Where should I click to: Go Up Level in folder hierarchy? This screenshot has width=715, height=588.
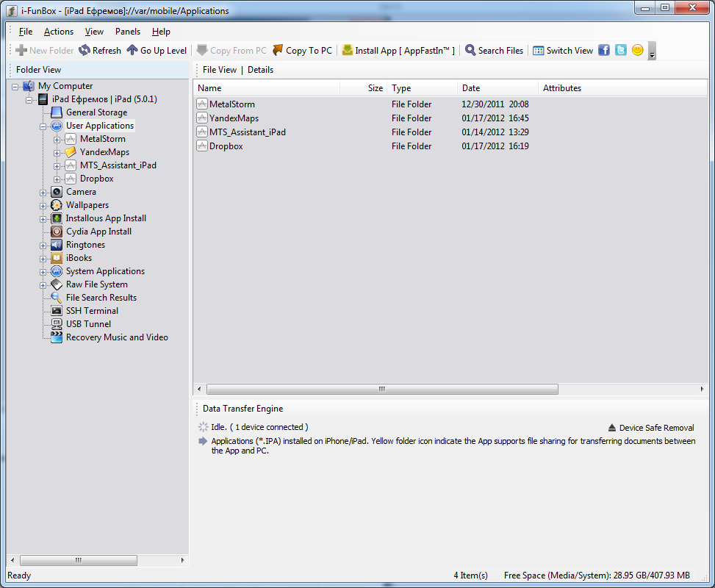click(157, 50)
